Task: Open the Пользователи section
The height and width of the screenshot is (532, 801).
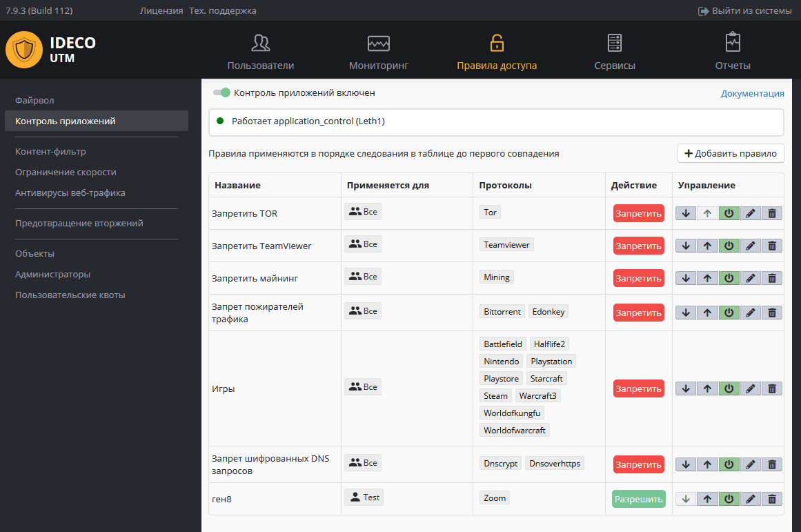Action: point(261,52)
